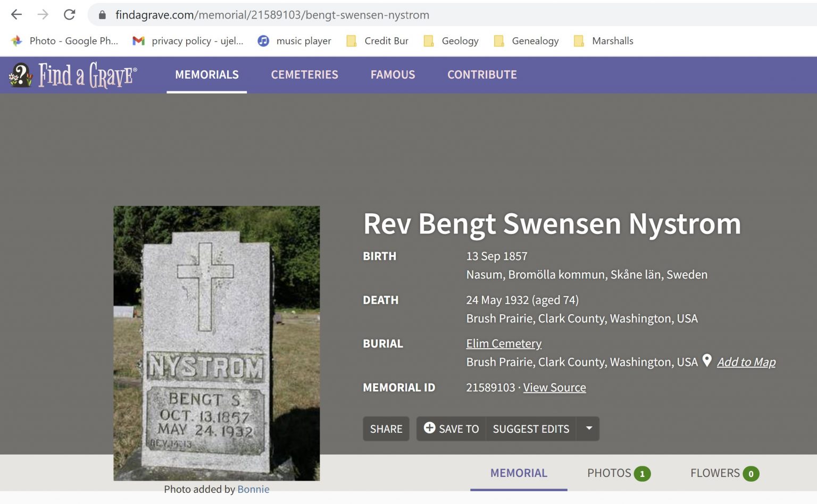The image size is (817, 504).
Task: Click the map pin icon next to Add to Map
Action: 707,360
